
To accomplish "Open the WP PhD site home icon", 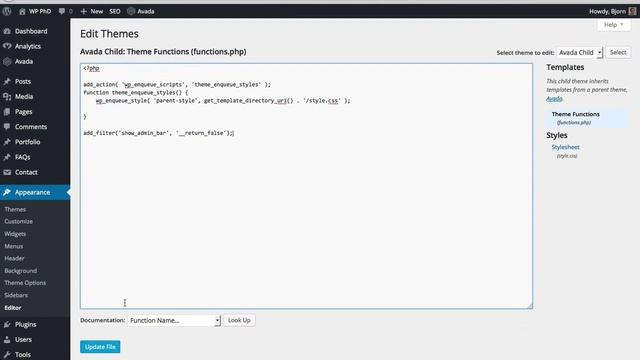I will pyautogui.click(x=22, y=11).
